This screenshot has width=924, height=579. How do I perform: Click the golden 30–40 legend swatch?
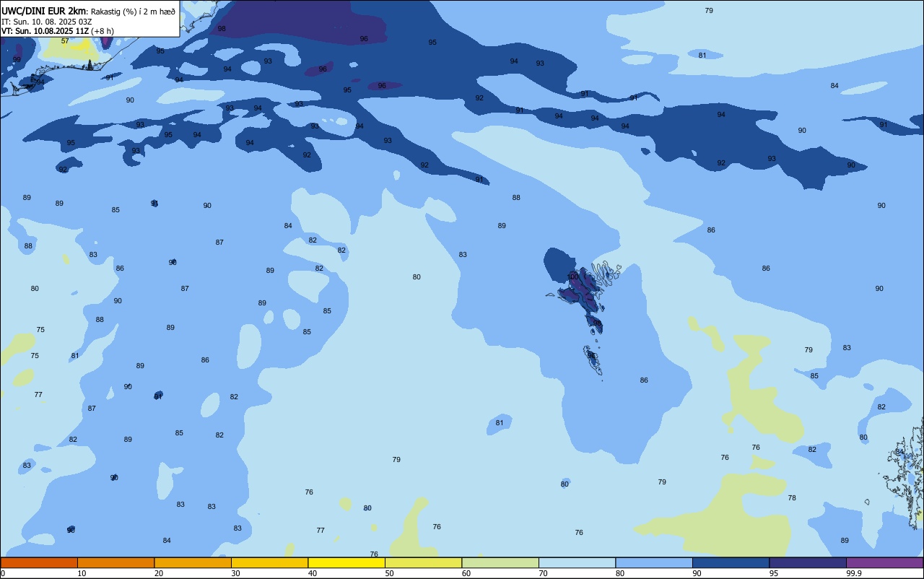click(x=269, y=562)
